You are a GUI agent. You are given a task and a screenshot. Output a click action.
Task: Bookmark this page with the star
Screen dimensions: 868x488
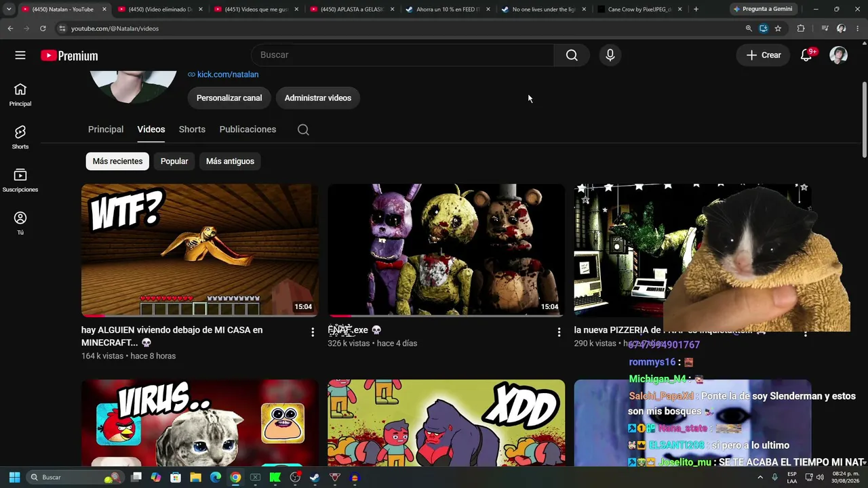click(778, 28)
